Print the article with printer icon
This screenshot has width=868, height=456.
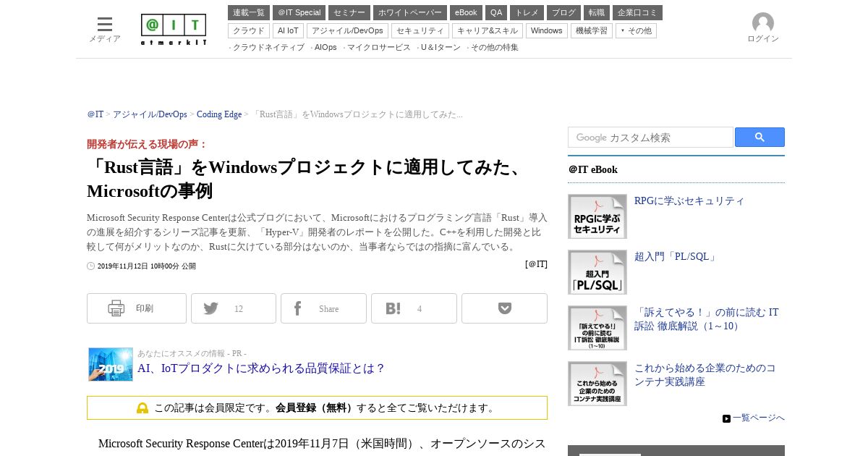(x=137, y=308)
